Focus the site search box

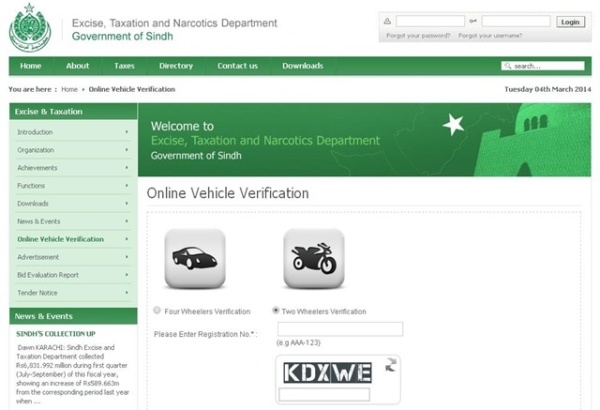(543, 66)
